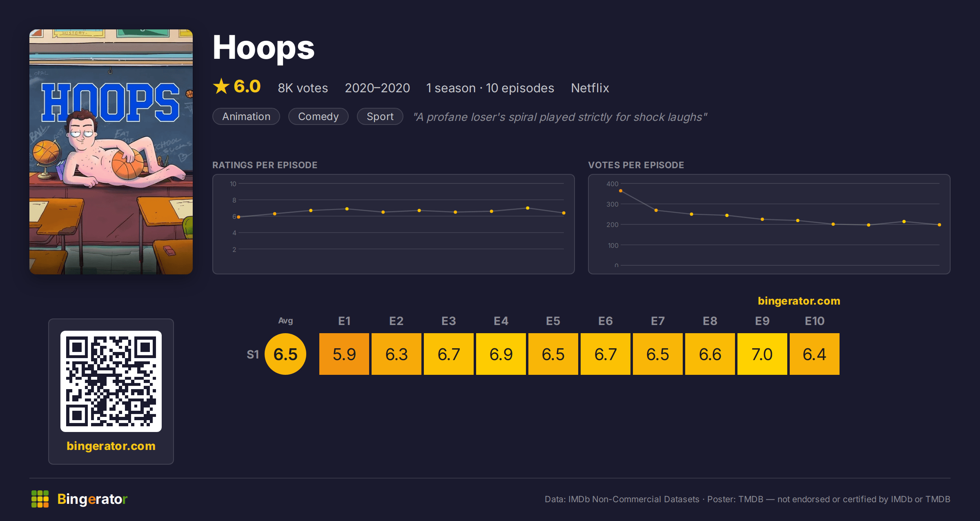Viewport: 980px width, 521px height.
Task: Click the QR code image
Action: click(x=111, y=381)
